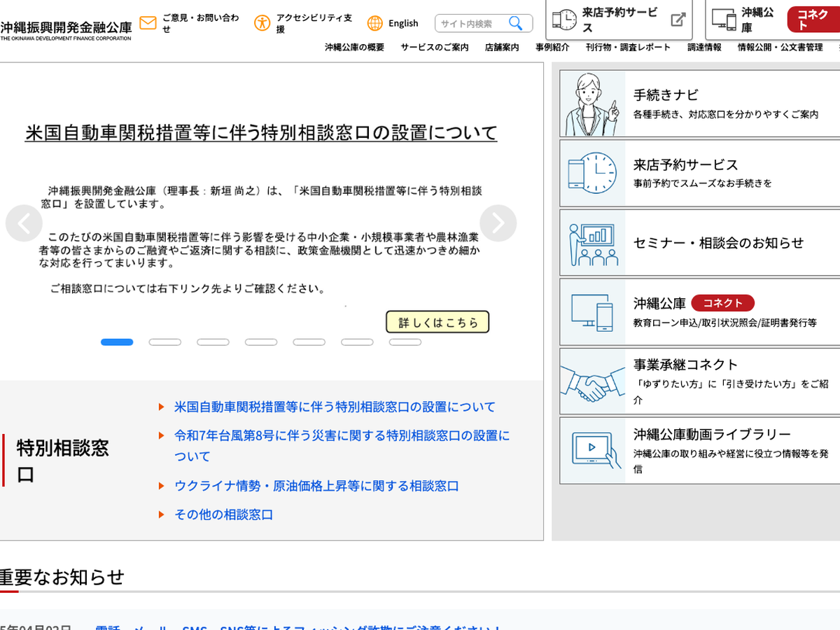This screenshot has width=840, height=630.
Task: Click the サイト内検索 search field
Action: click(472, 24)
